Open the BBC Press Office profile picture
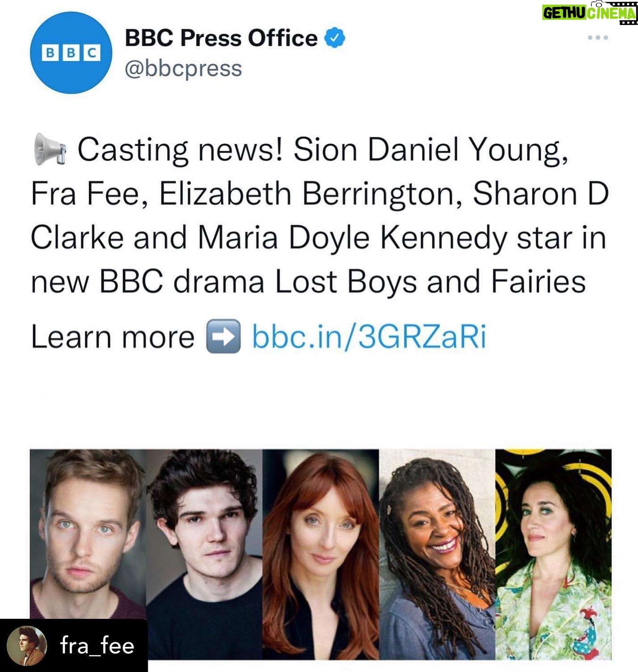 coord(71,53)
